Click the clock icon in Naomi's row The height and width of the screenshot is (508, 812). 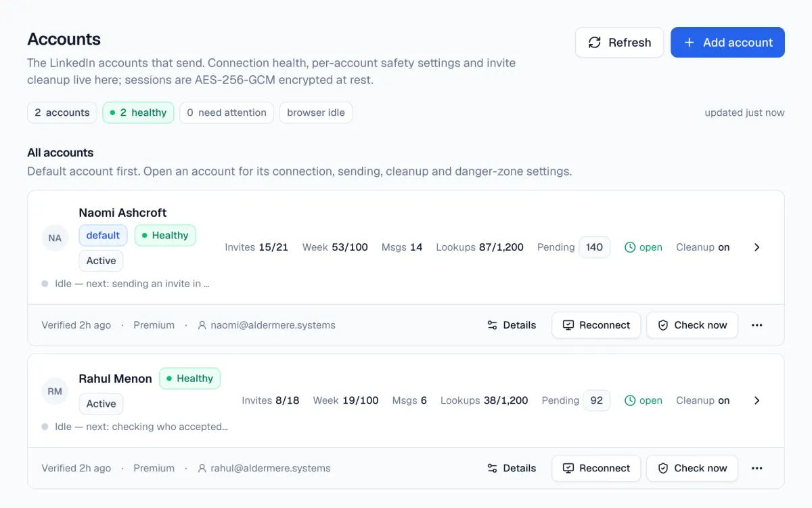(x=630, y=247)
